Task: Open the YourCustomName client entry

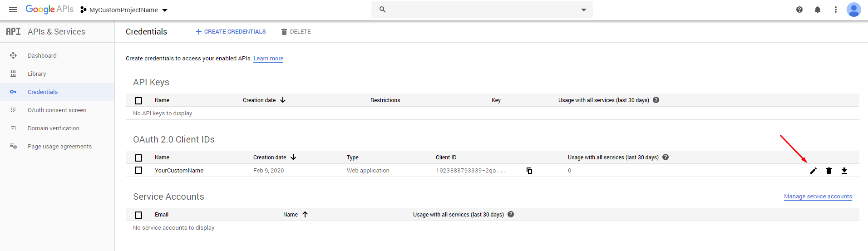Action: click(179, 170)
